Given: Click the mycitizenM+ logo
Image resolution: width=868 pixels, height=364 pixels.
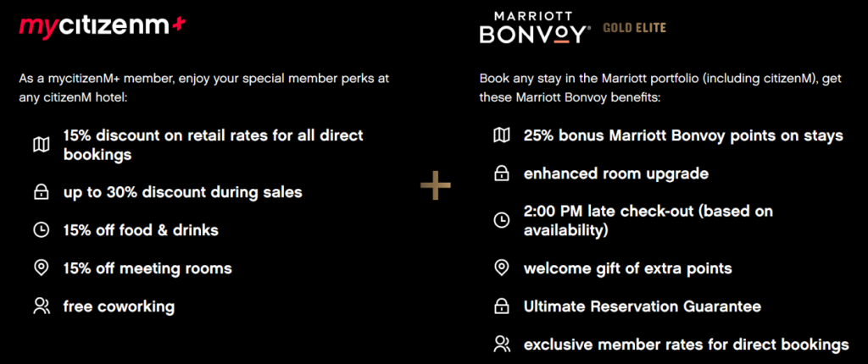Looking at the screenshot, I should (103, 25).
